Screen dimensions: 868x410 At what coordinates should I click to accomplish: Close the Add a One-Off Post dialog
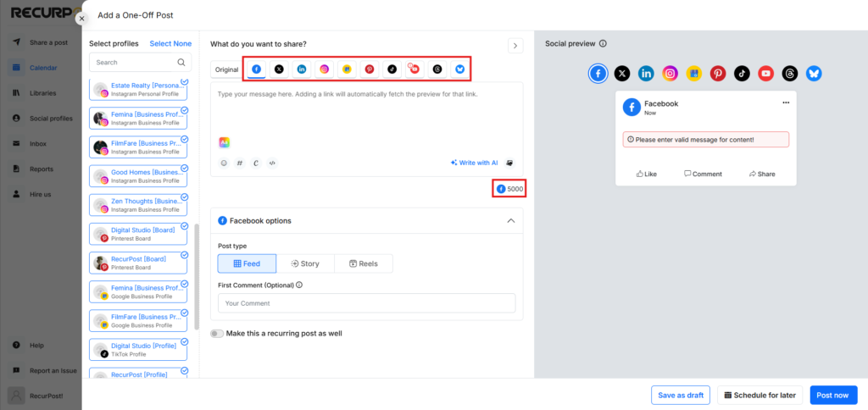pyautogui.click(x=82, y=19)
